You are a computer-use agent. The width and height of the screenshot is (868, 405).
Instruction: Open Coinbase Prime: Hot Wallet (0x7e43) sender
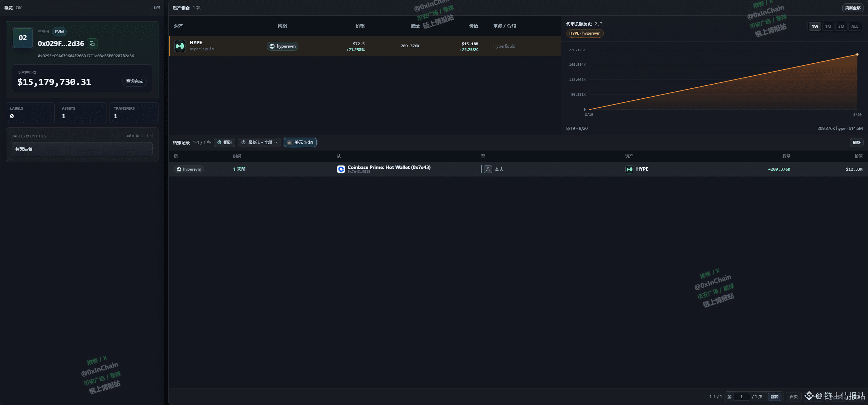389,167
